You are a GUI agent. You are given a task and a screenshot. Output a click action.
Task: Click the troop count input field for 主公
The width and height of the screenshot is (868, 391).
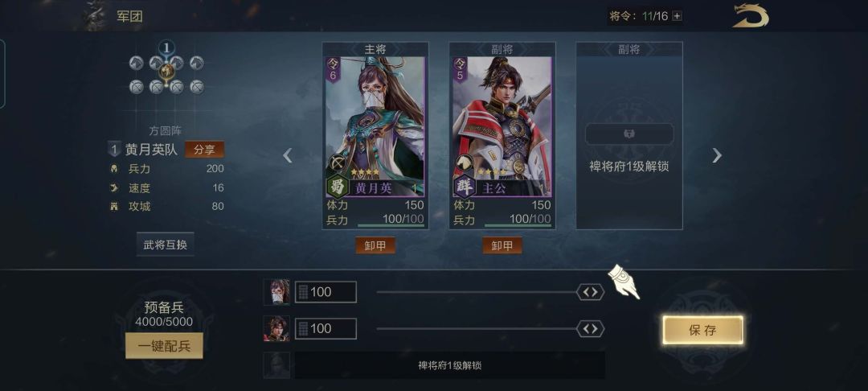pos(325,329)
